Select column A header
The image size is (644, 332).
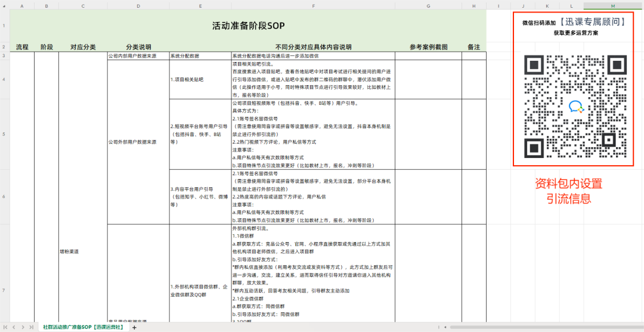(21, 6)
